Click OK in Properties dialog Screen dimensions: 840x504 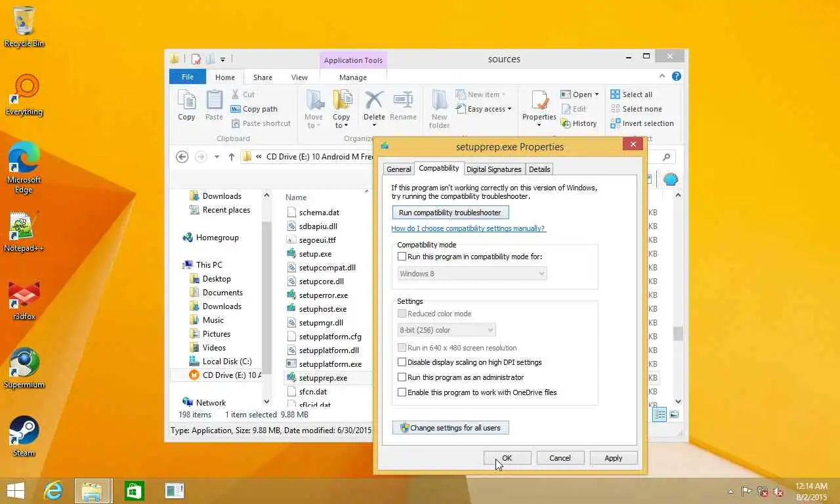click(507, 458)
